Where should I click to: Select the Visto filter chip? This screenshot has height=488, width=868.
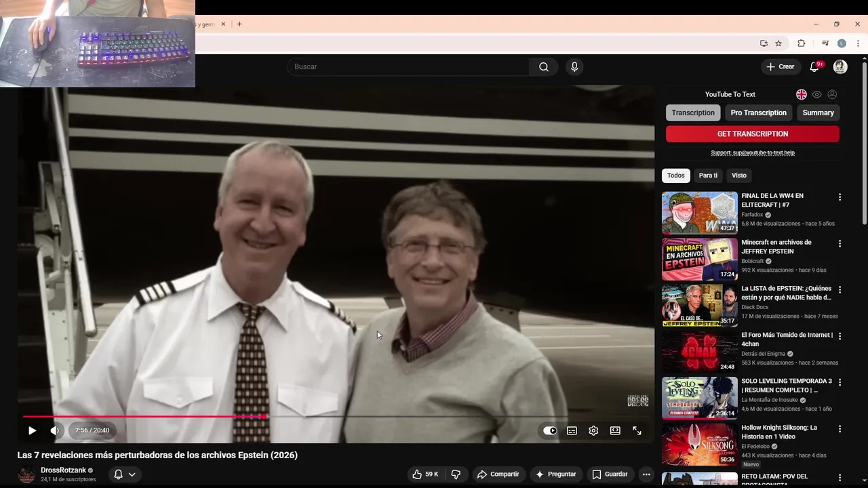[x=739, y=176]
